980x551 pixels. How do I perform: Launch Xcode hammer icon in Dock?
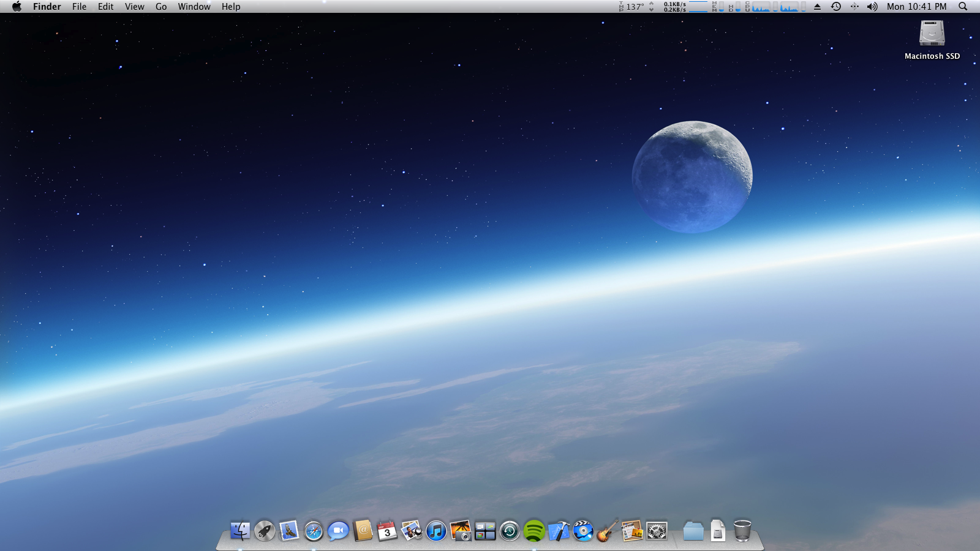559,531
